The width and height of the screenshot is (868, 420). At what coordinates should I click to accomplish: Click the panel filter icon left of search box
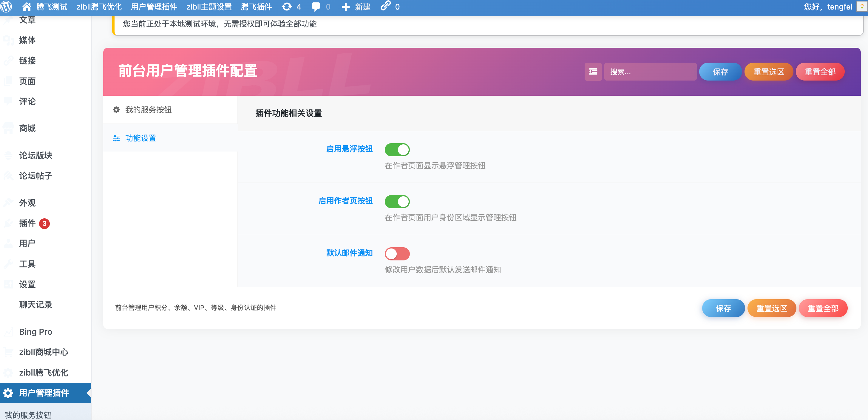click(593, 72)
